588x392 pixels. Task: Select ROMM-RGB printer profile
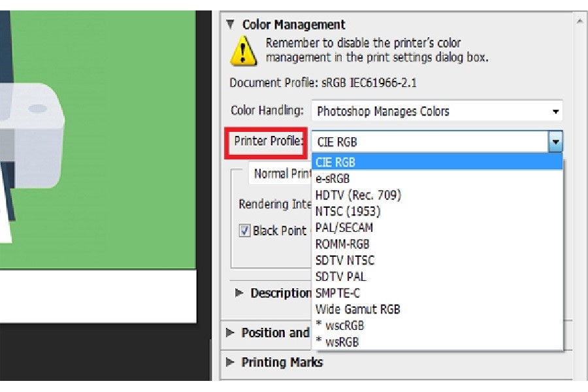(342, 244)
